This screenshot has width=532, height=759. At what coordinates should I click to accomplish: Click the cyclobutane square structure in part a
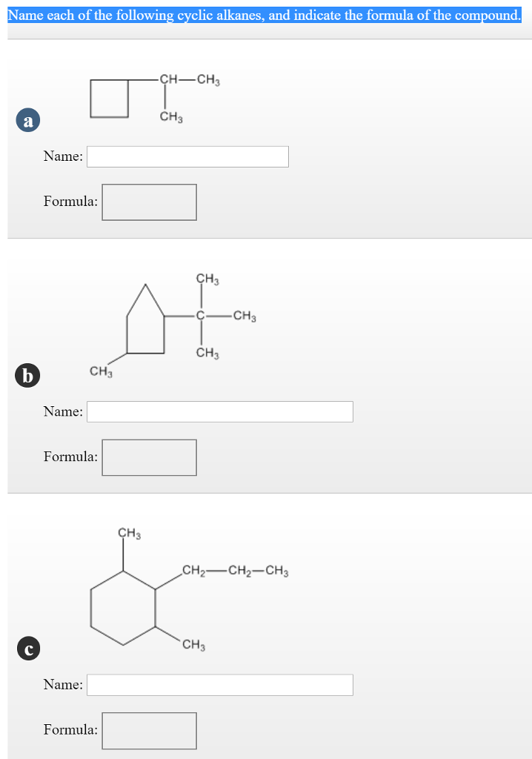(109, 97)
